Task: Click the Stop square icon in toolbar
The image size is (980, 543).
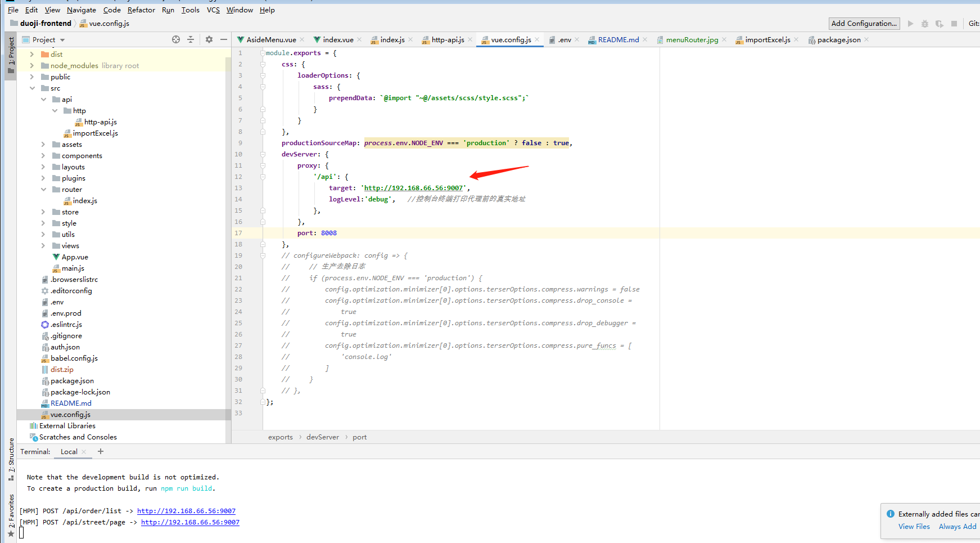Action: [x=954, y=24]
